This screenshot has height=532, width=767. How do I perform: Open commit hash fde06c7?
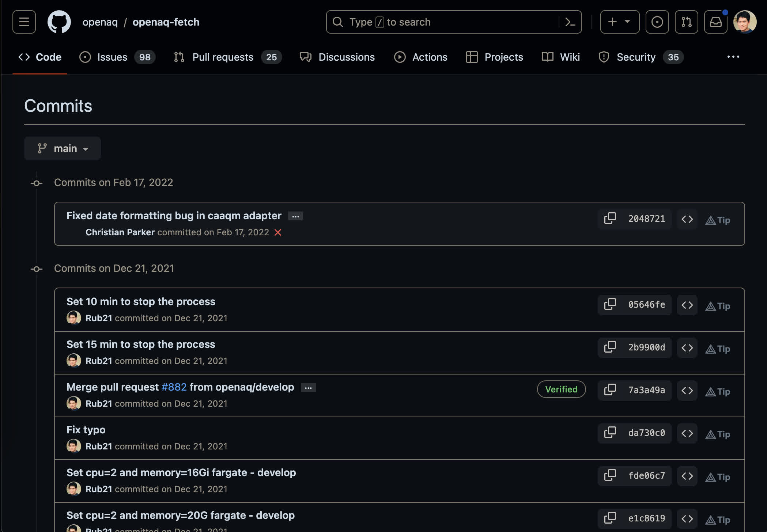pyautogui.click(x=646, y=475)
